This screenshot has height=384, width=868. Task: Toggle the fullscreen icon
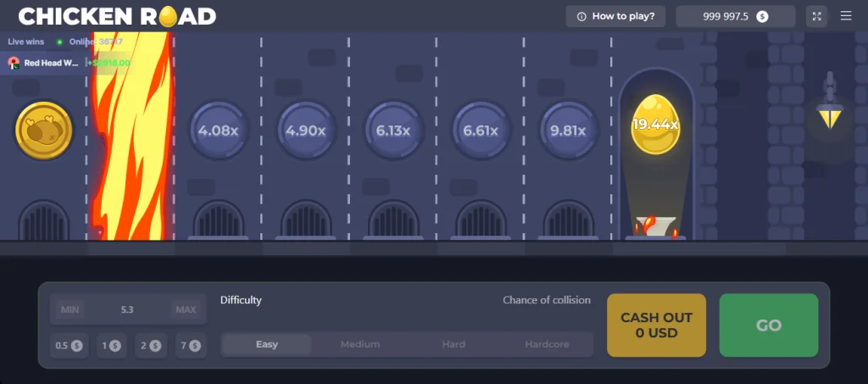tap(816, 16)
